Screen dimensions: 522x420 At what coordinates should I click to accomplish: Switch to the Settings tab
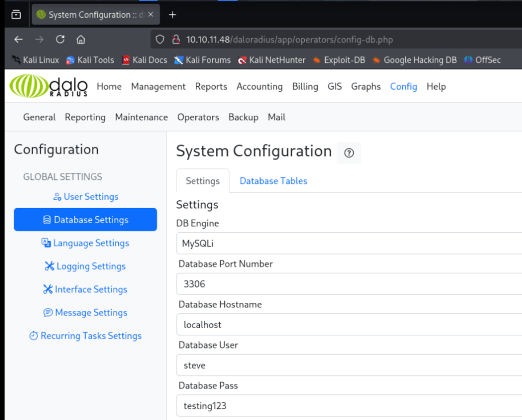click(x=203, y=181)
